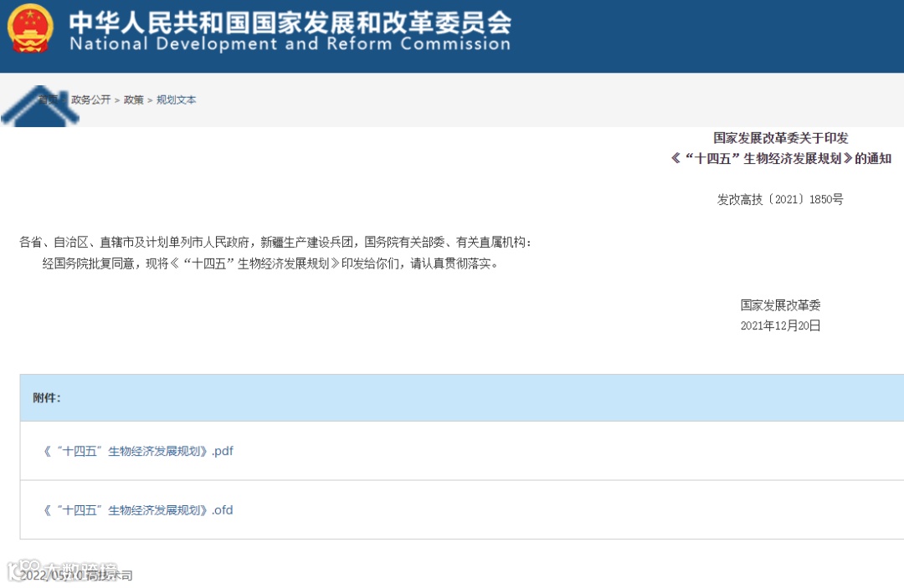Click the site title 中华人民共和国国家发展和改革委员会

pos(290,22)
